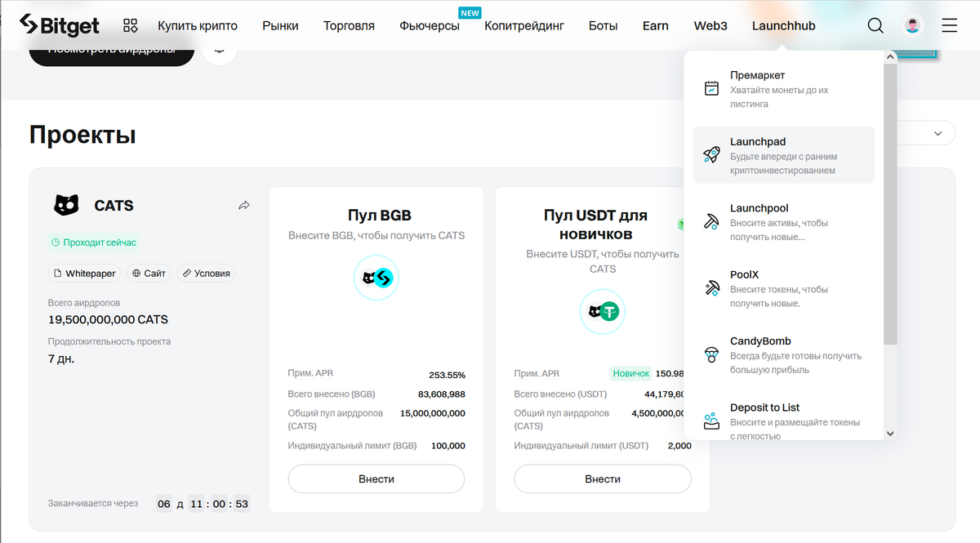This screenshot has width=980, height=543.
Task: Click the BGB pool cat coin icon
Action: [376, 278]
